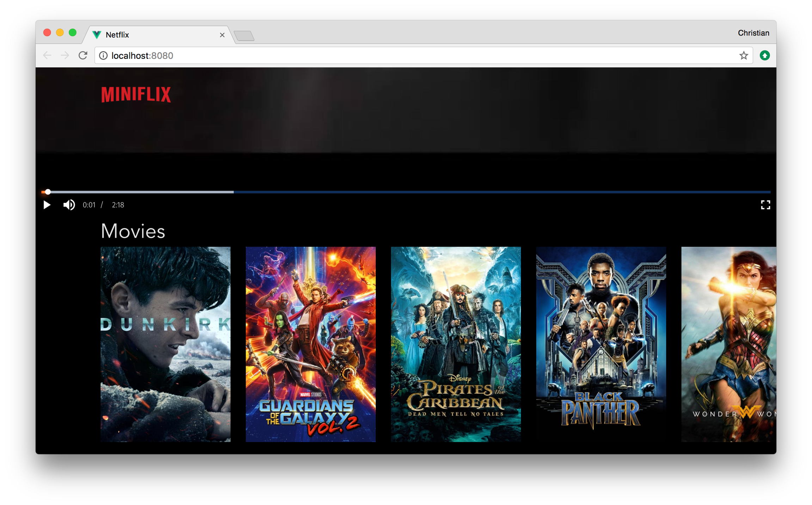The image size is (812, 505).
Task: Reload the page with refresh icon
Action: 83,56
